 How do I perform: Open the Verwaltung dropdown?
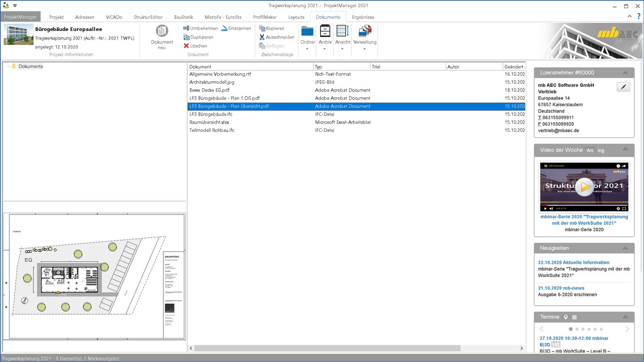(365, 37)
